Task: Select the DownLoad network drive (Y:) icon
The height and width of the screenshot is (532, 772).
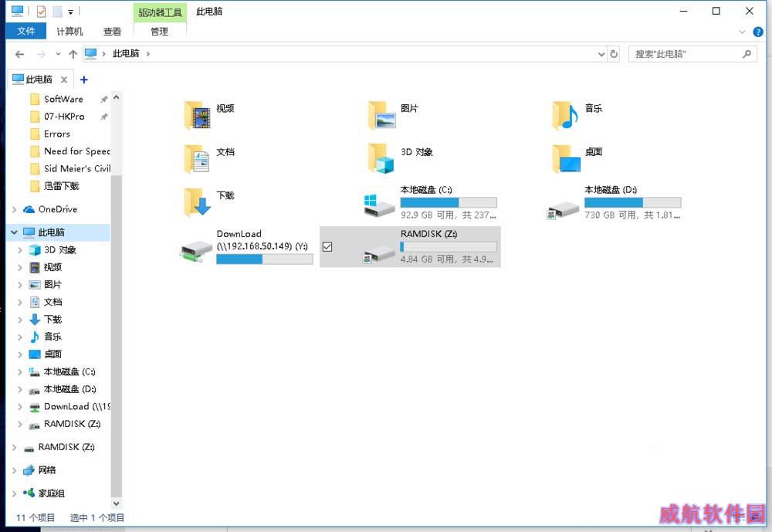Action: [x=196, y=249]
